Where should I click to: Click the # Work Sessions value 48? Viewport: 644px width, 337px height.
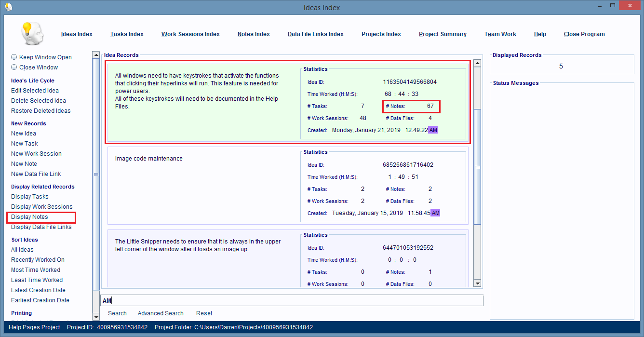click(x=363, y=118)
